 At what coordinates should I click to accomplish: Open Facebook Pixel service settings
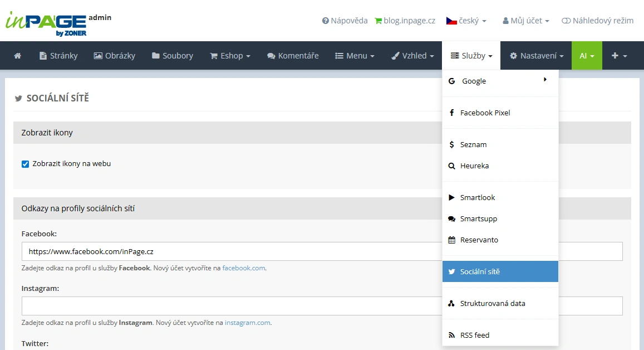click(485, 113)
